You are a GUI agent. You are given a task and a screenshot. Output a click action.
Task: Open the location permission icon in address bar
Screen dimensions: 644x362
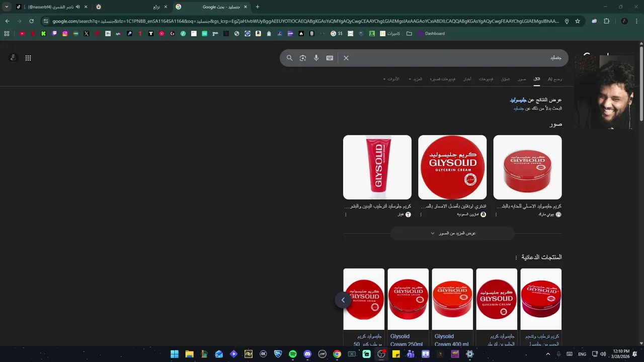(567, 21)
